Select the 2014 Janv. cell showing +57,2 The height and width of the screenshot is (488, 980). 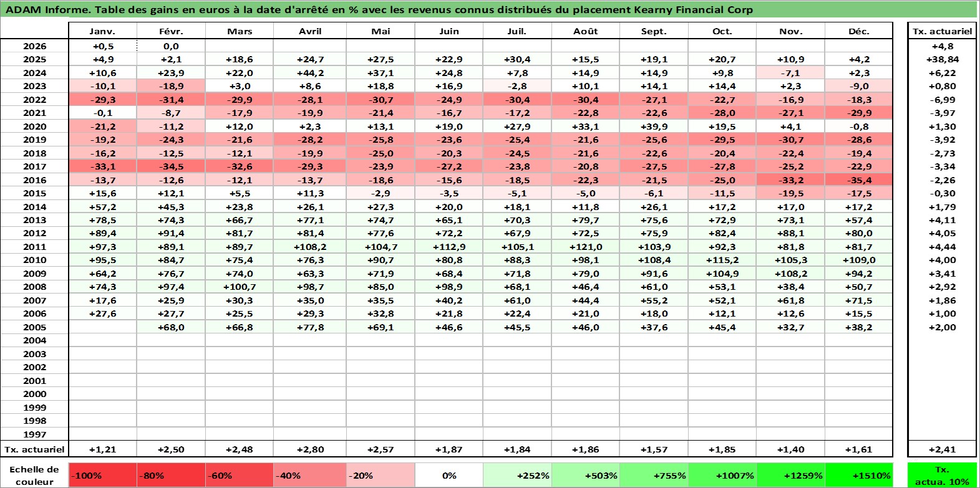click(x=103, y=207)
